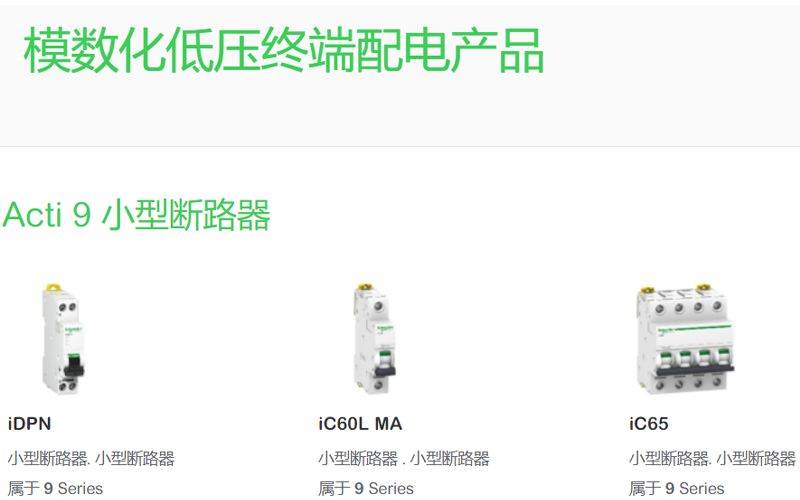Viewport: 800px width, 500px height.
Task: Click the black handle on iC60L MA breaker
Action: (384, 370)
